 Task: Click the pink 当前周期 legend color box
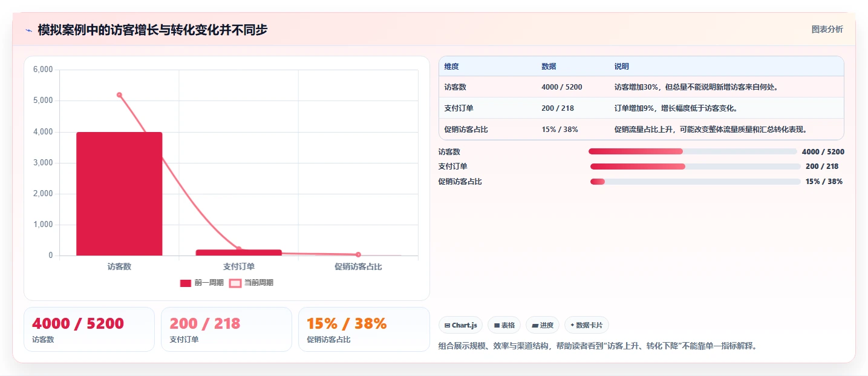pos(235,283)
